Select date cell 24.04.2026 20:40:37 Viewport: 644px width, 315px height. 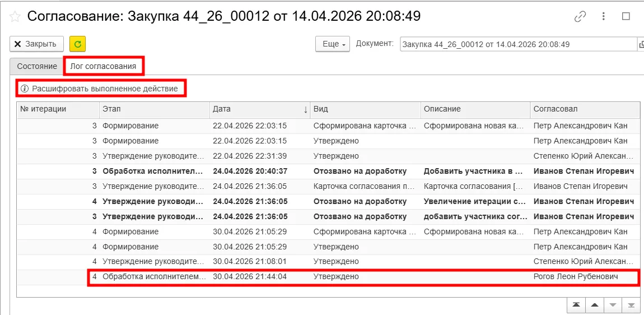tap(260, 171)
